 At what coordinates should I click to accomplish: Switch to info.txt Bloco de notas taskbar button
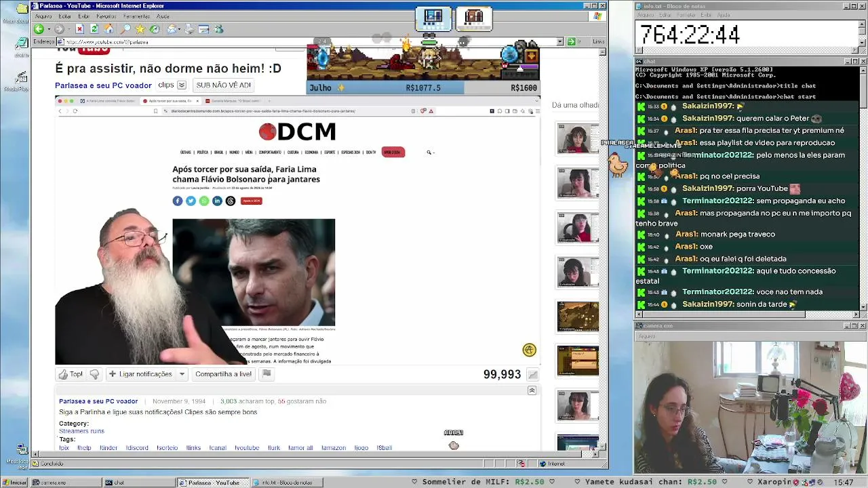coord(287,483)
